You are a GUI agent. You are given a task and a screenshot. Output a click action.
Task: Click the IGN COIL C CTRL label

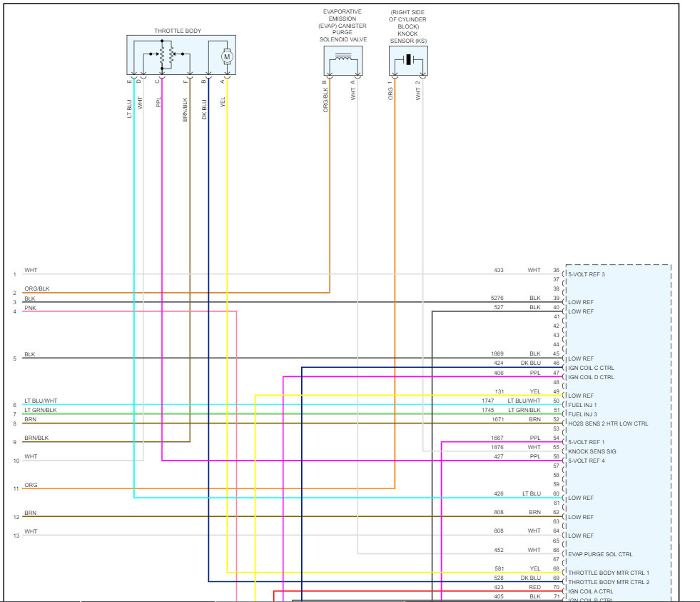click(x=590, y=367)
